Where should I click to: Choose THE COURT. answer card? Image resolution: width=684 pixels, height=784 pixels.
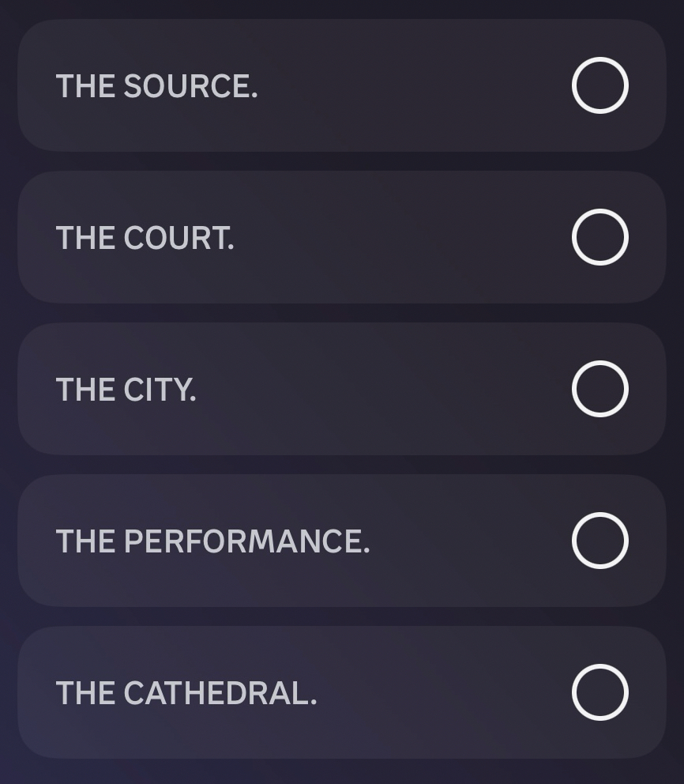[341, 237]
